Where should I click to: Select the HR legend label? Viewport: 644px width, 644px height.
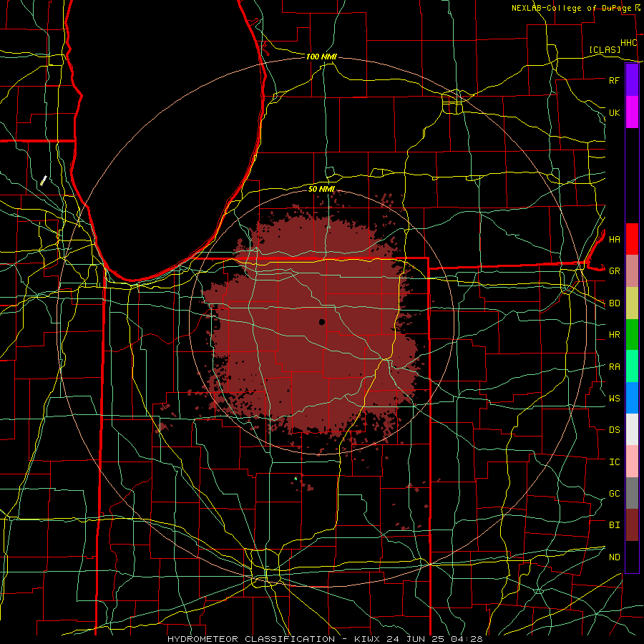[614, 335]
